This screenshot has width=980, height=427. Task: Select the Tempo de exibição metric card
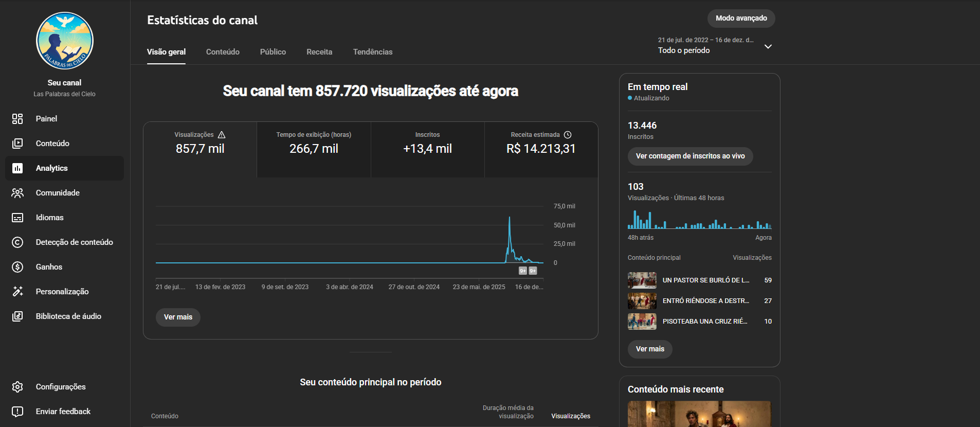[314, 149]
